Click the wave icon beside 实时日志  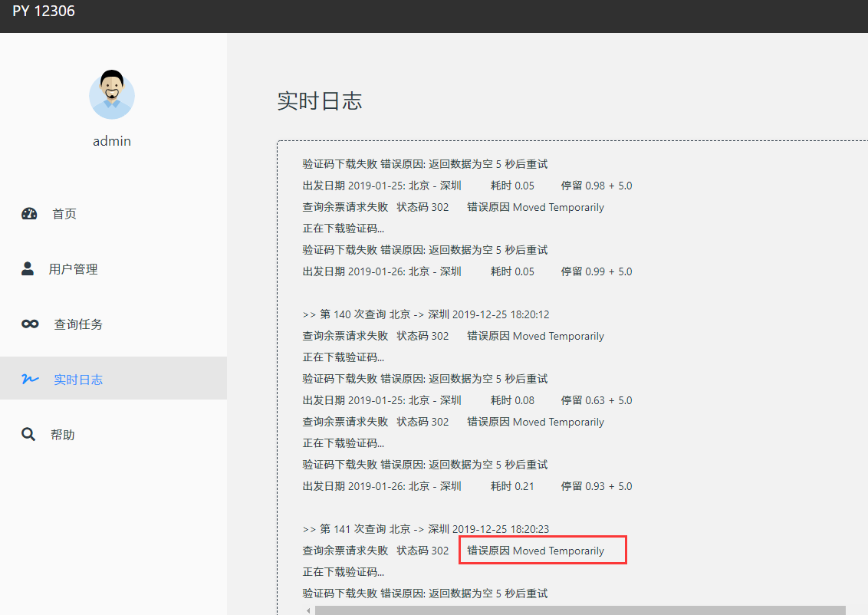point(30,379)
